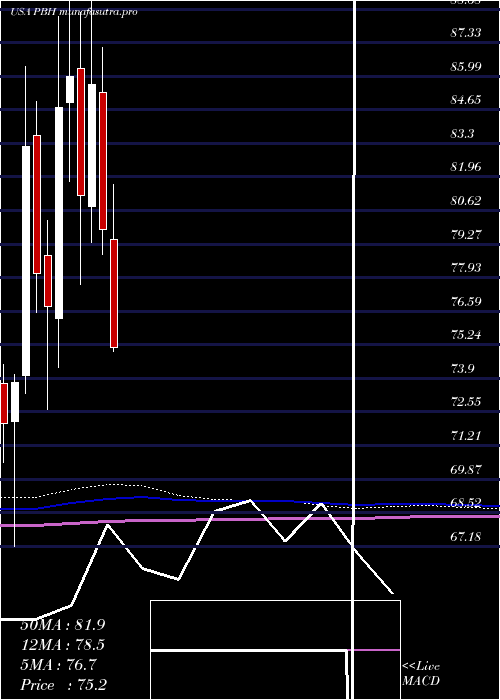Click the 50MA : 81.9 readout

(63, 625)
